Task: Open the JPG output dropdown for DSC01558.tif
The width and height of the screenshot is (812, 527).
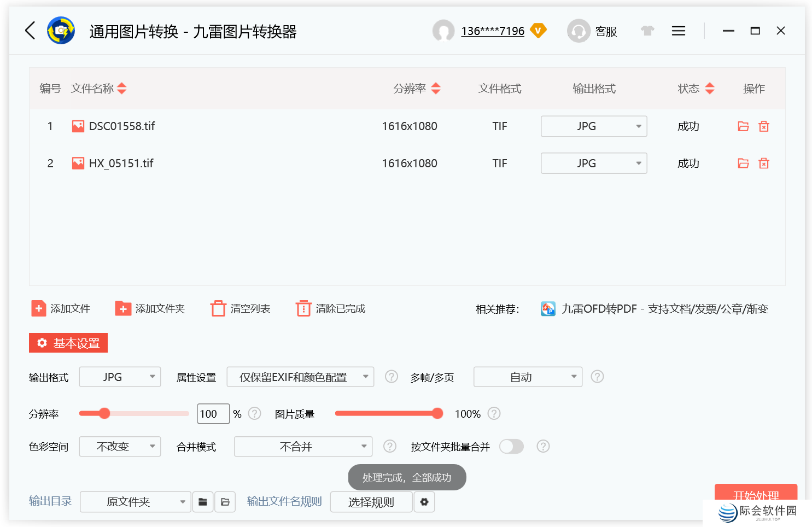Action: (x=594, y=126)
